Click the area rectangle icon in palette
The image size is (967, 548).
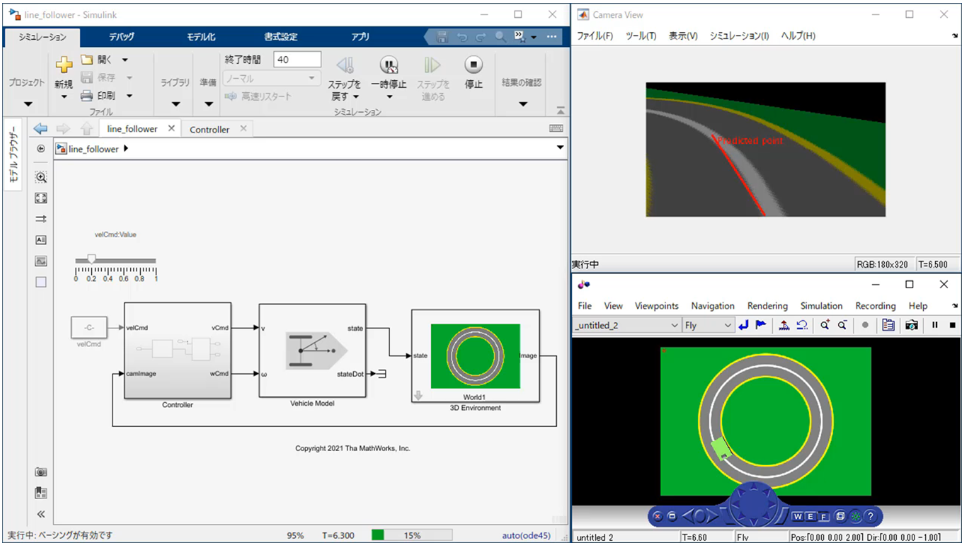(41, 282)
